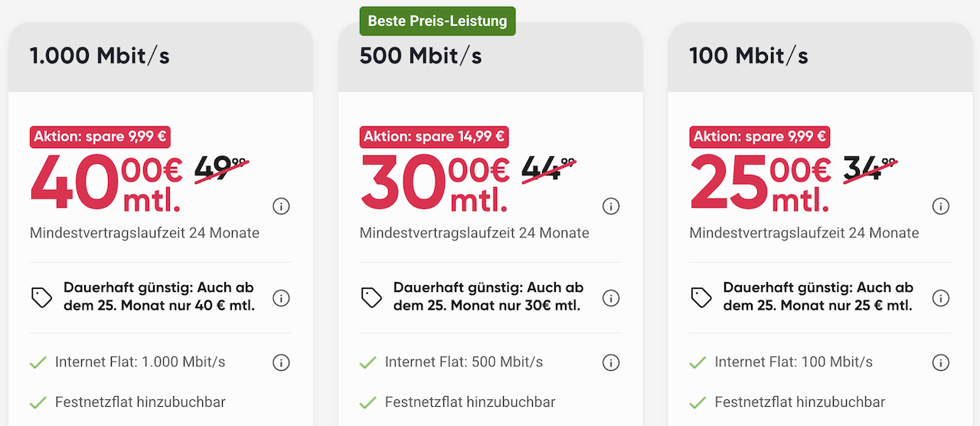980x426 pixels.
Task: Select the 500 Mbit/s plan header
Action: pos(491,56)
